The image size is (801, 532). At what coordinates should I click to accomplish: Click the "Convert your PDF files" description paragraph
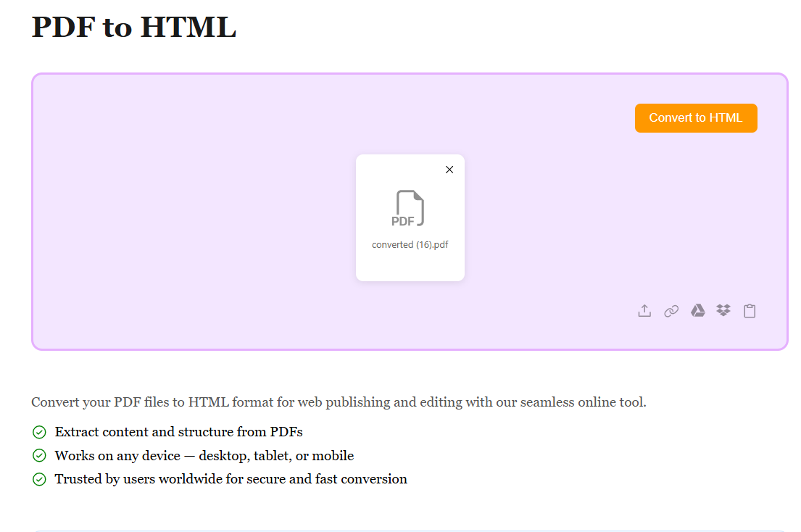(x=339, y=402)
